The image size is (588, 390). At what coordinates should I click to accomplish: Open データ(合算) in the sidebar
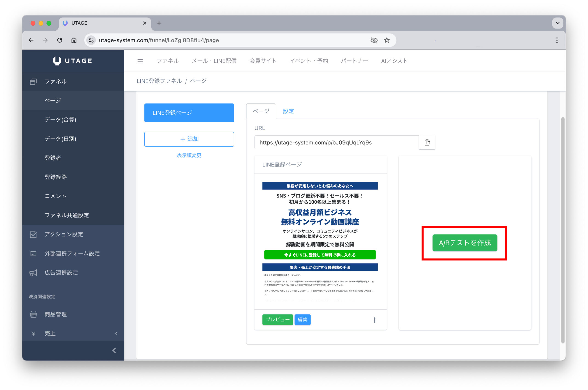click(73, 120)
